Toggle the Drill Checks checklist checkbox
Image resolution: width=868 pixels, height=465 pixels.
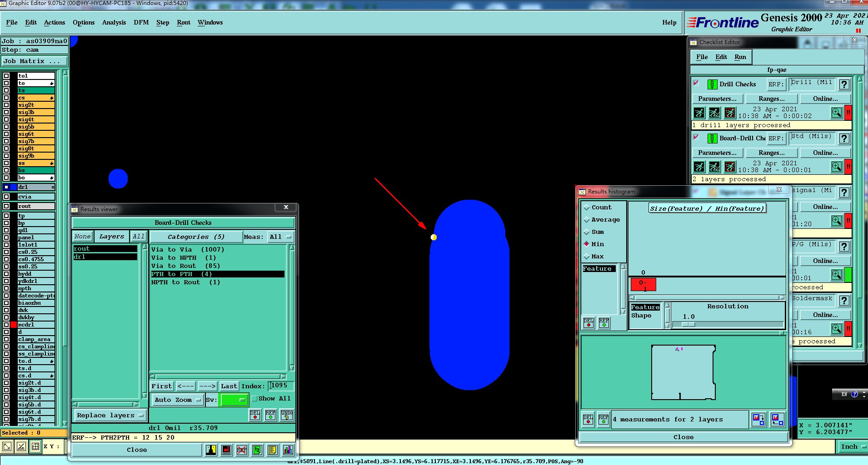(696, 83)
